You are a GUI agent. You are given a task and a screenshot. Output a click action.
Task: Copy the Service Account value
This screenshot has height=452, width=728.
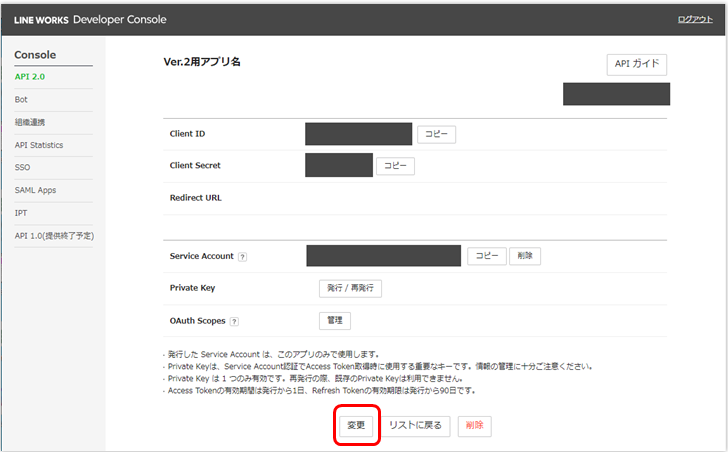487,256
